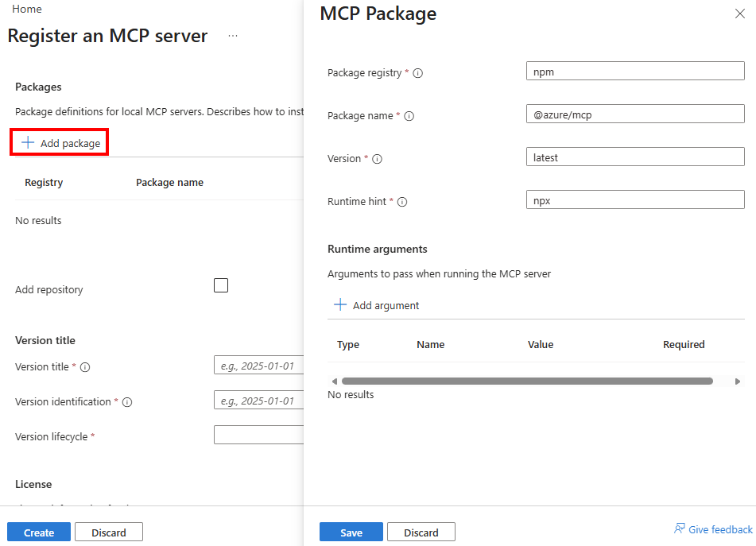Enable the Add repository checkbox

pos(220,285)
